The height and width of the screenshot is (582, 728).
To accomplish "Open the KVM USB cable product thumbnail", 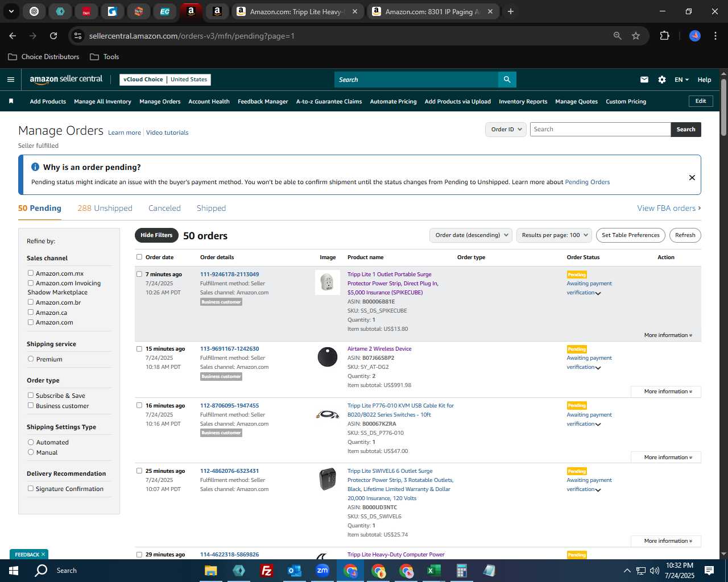I will [x=328, y=415].
